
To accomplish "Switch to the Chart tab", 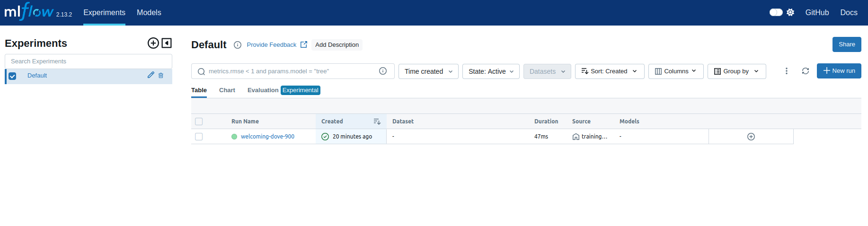I will click(x=227, y=90).
